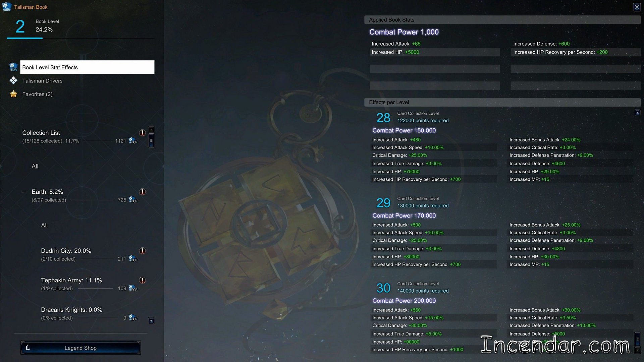This screenshot has height=362, width=644.
Task: Click the Favorites star icon
Action: point(13,94)
